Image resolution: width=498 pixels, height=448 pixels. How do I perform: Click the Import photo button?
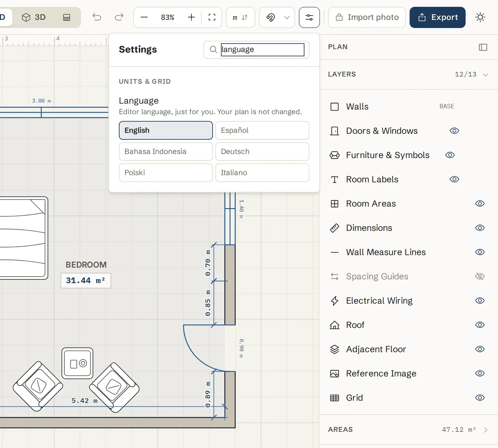click(x=367, y=17)
